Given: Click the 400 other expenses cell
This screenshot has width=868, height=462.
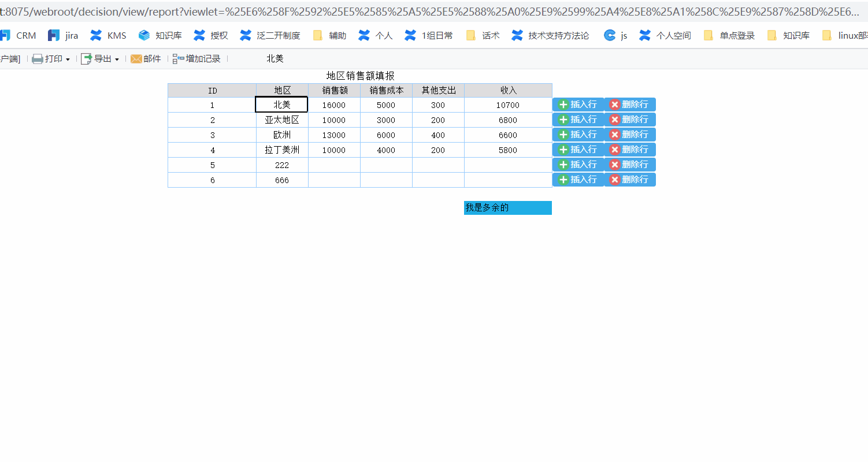Looking at the screenshot, I should (x=438, y=135).
